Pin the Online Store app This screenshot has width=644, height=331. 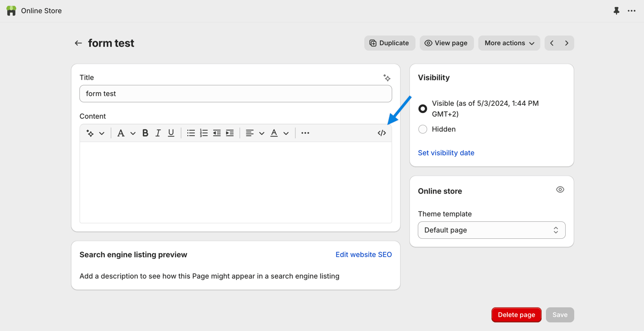tap(616, 11)
